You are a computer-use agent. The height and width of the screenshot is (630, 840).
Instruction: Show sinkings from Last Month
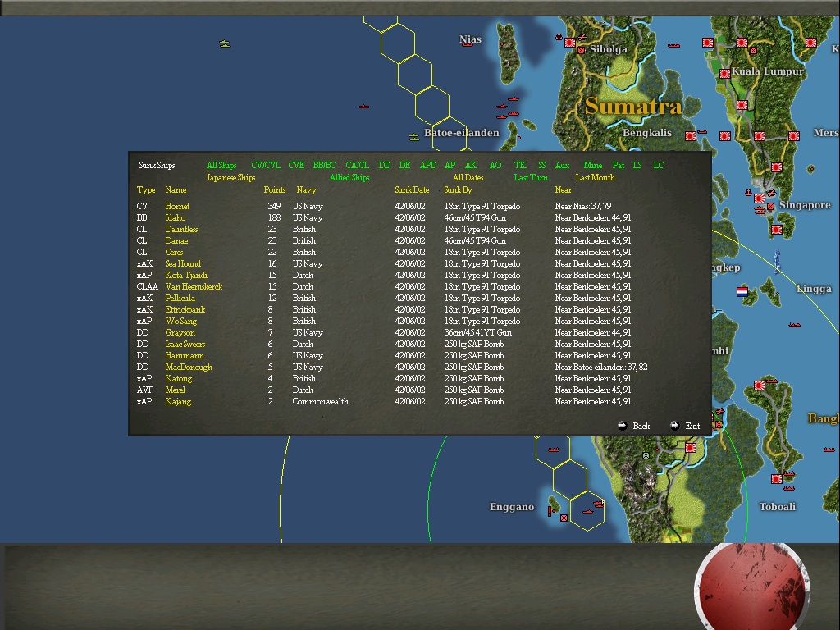[x=596, y=177]
